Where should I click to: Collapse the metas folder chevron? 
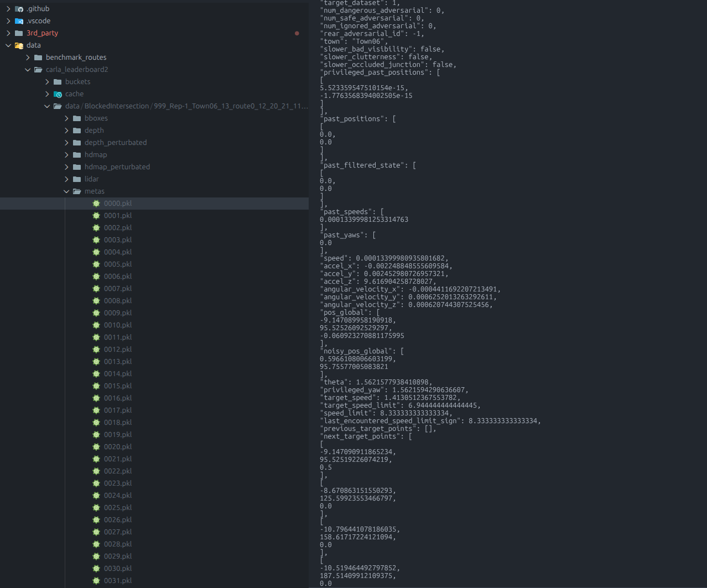(x=66, y=191)
